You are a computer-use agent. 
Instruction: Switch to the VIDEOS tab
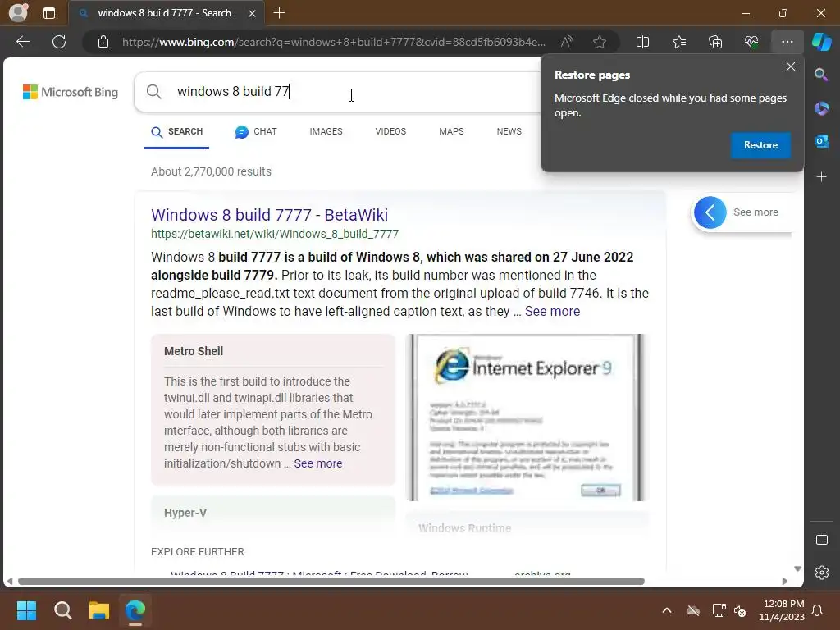[390, 132]
